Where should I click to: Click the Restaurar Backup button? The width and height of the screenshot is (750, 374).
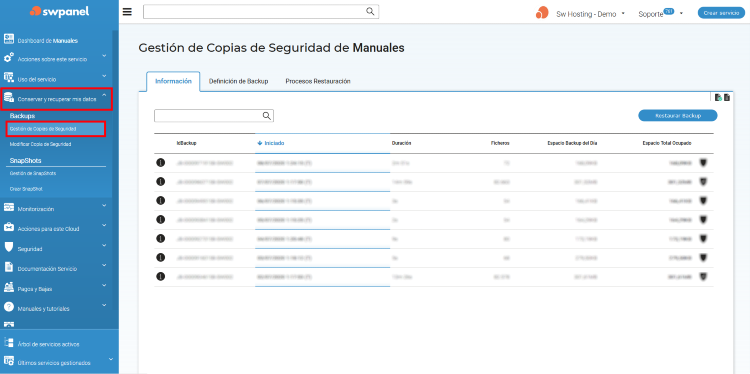click(x=678, y=116)
